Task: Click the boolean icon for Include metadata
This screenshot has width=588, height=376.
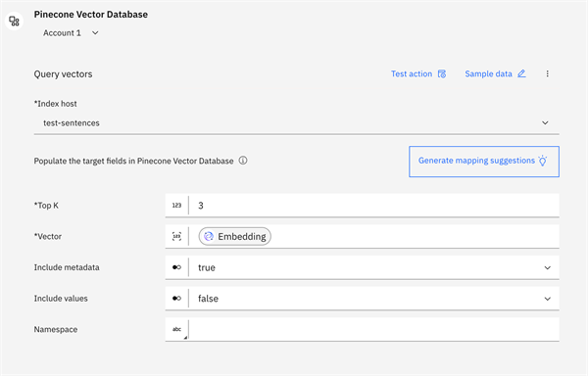Action: [176, 267]
